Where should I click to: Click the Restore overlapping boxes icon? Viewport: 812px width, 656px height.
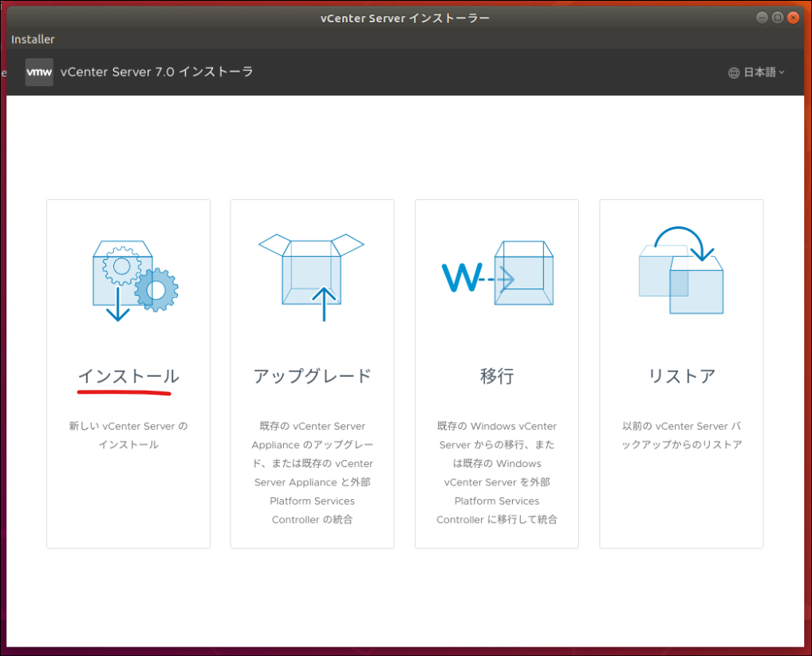681,270
